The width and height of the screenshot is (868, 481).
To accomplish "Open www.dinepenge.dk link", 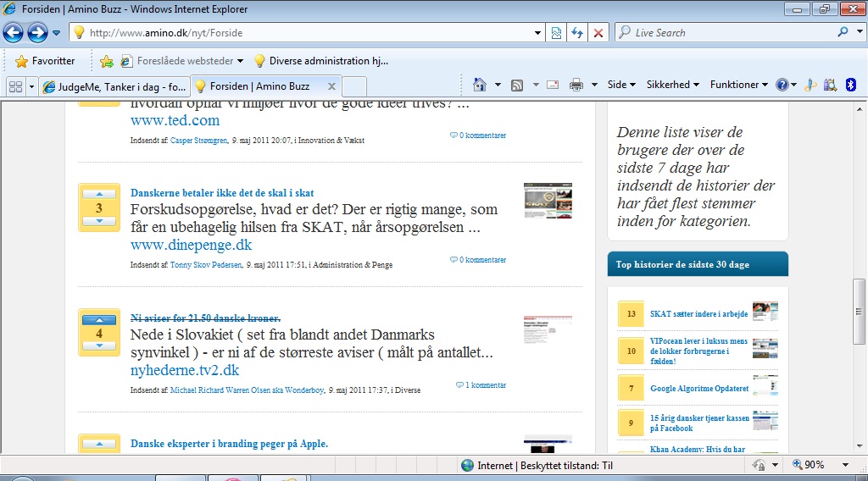I will click(191, 245).
